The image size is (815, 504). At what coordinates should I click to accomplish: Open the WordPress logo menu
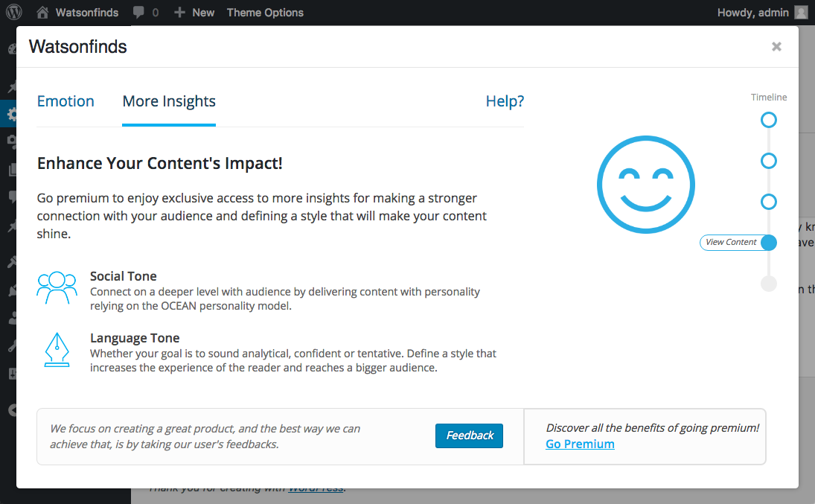[x=14, y=12]
